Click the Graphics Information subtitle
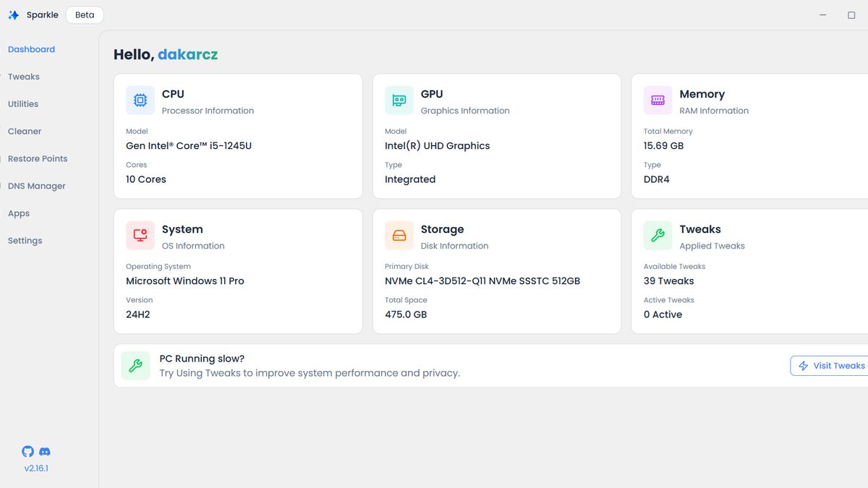 click(x=465, y=111)
